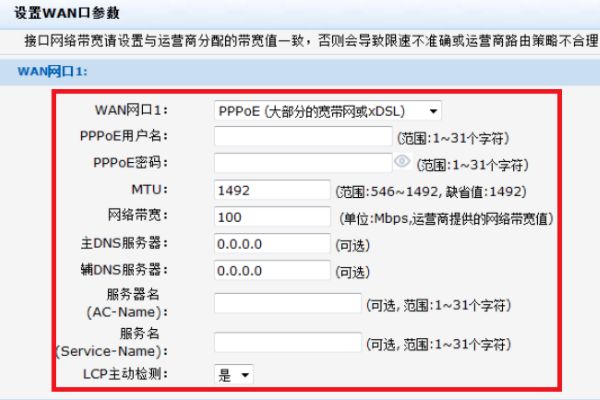600x400 pixels.
Task: Click the PPPoE用户名 input field
Action: click(302, 137)
